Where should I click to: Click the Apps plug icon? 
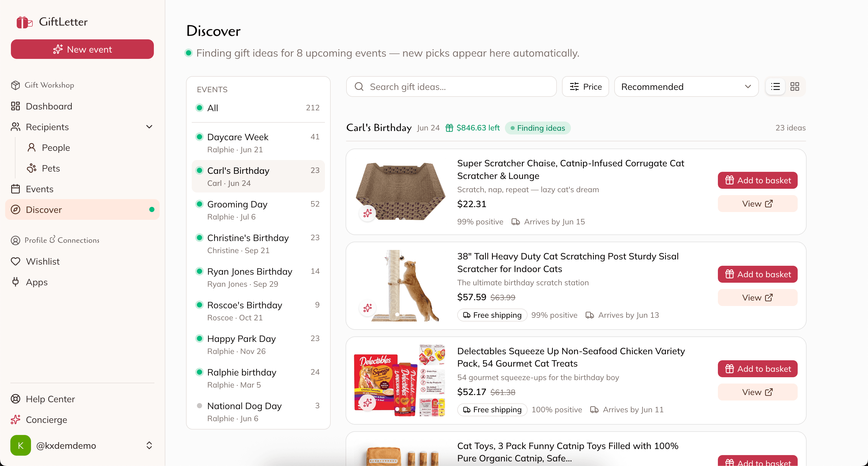pos(15,282)
